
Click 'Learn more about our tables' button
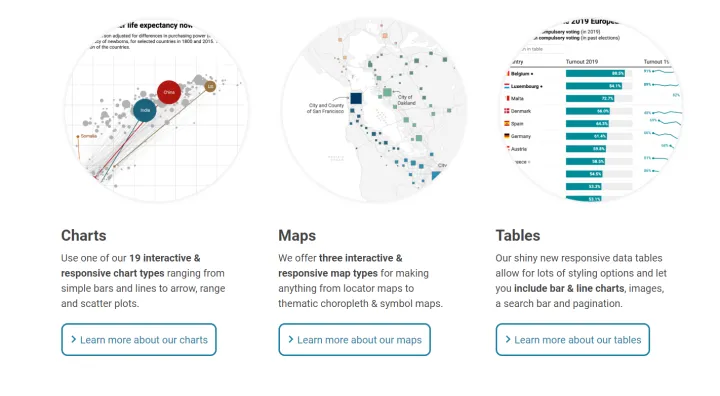(x=573, y=339)
